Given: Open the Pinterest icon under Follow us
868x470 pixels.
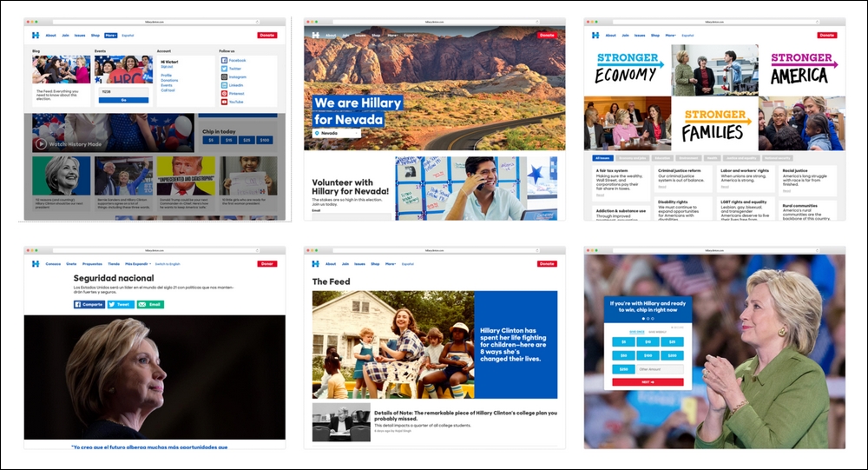Looking at the screenshot, I should tap(224, 94).
